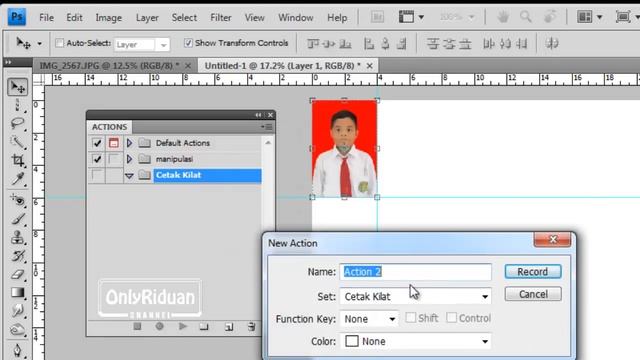The height and width of the screenshot is (360, 640).
Task: Toggle the Cetak Kilat set checkbox
Action: tap(97, 176)
